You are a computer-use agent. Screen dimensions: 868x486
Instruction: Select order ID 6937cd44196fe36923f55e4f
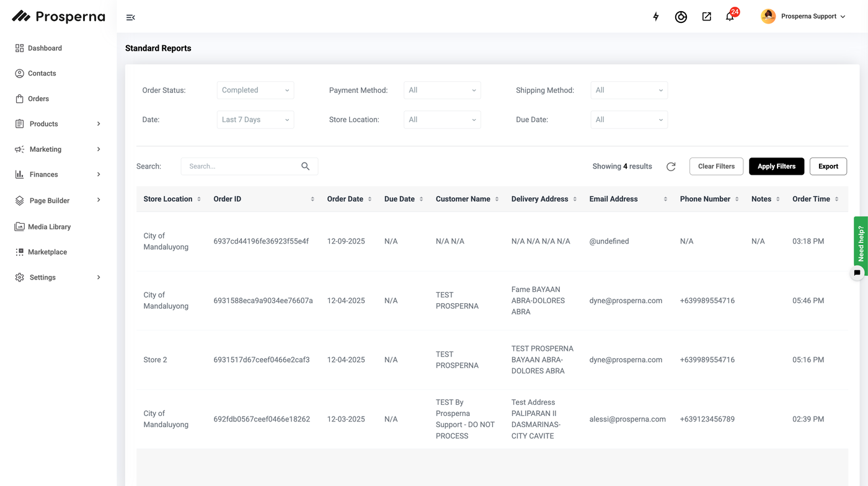tap(261, 241)
